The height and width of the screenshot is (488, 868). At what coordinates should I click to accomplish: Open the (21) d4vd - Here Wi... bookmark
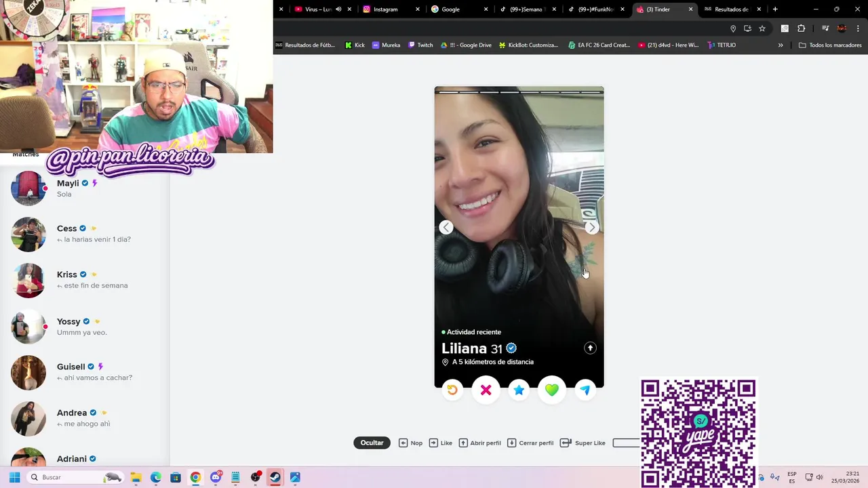pyautogui.click(x=669, y=45)
